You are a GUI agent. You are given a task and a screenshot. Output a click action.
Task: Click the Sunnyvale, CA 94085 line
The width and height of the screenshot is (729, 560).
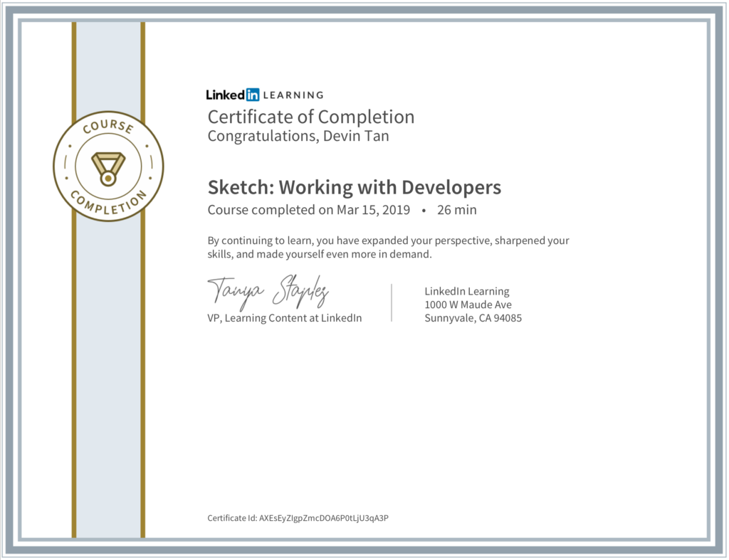pyautogui.click(x=473, y=318)
